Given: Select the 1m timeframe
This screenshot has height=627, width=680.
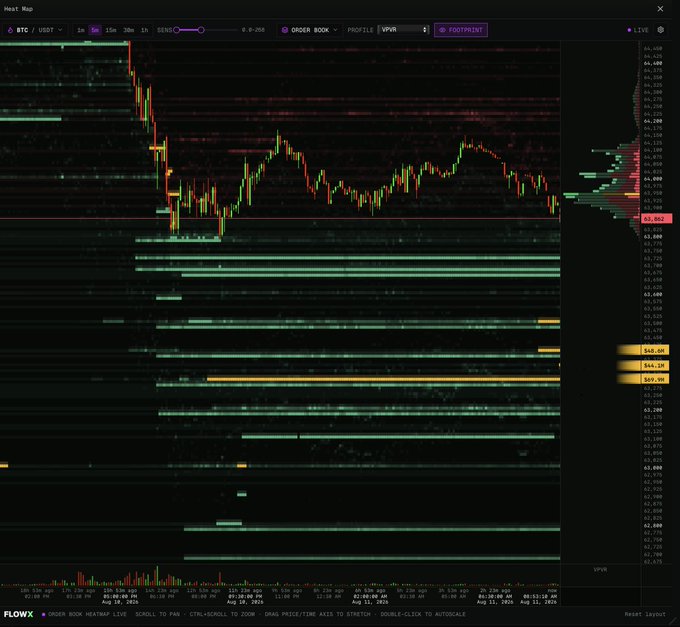Looking at the screenshot, I should [x=81, y=30].
